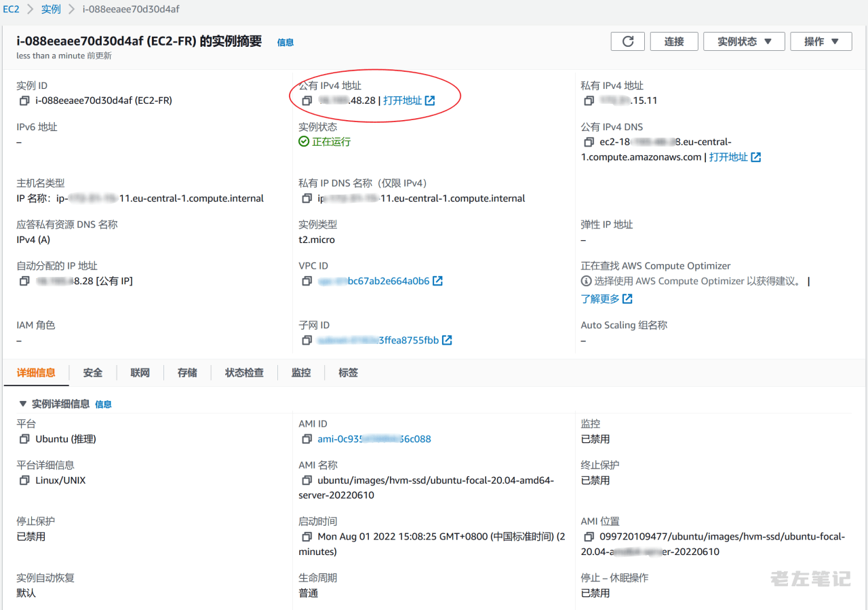Switch to the 安全 tab
Screen dimensions: 868x610
[93, 373]
